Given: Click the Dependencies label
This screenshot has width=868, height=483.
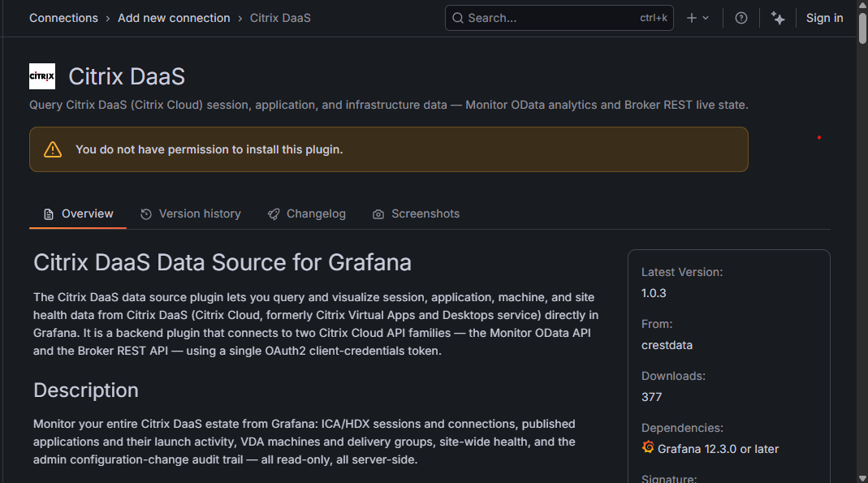Looking at the screenshot, I should pyautogui.click(x=683, y=429).
